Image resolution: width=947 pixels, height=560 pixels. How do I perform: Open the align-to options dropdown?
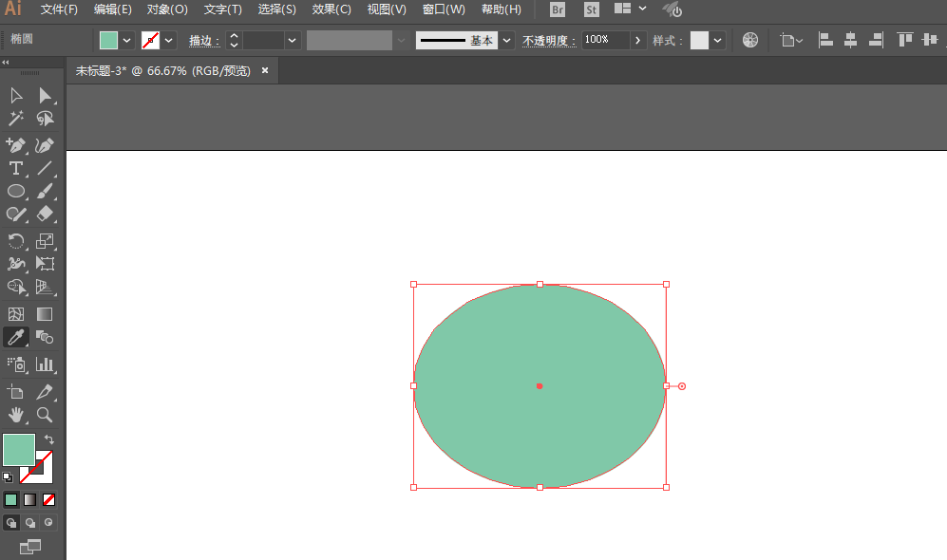pos(790,41)
